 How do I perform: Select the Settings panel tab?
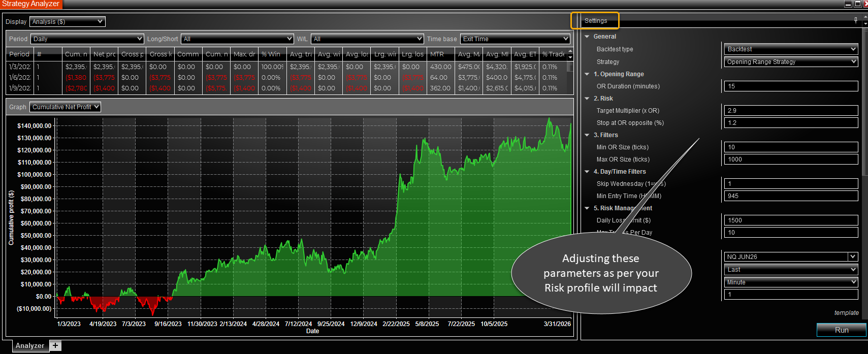pos(595,21)
